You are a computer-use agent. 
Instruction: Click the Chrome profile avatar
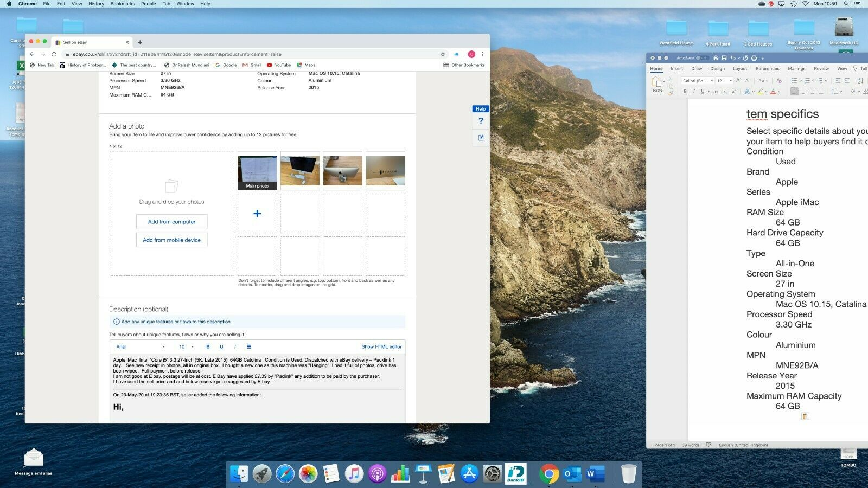tap(471, 54)
